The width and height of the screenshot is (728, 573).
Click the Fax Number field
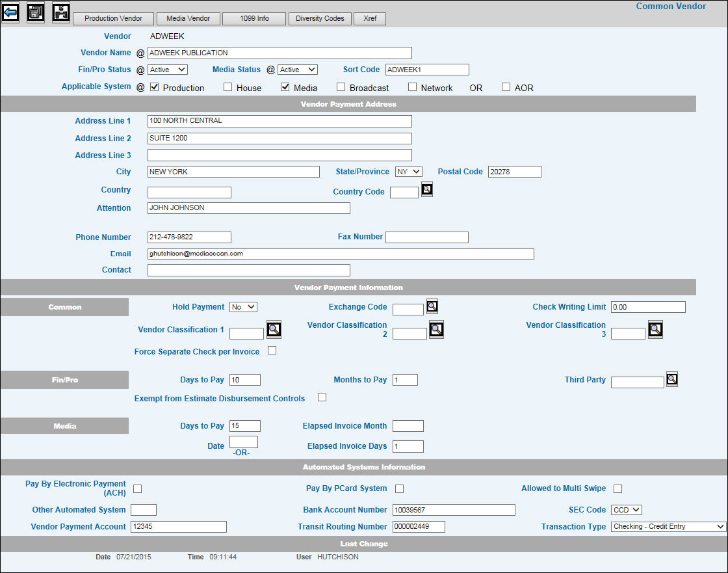point(427,237)
